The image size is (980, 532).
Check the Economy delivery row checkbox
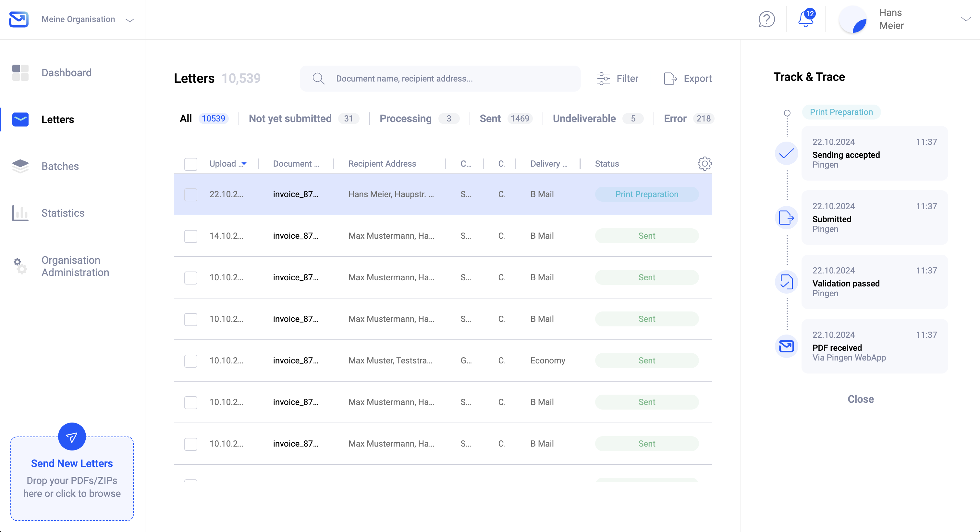[190, 361]
